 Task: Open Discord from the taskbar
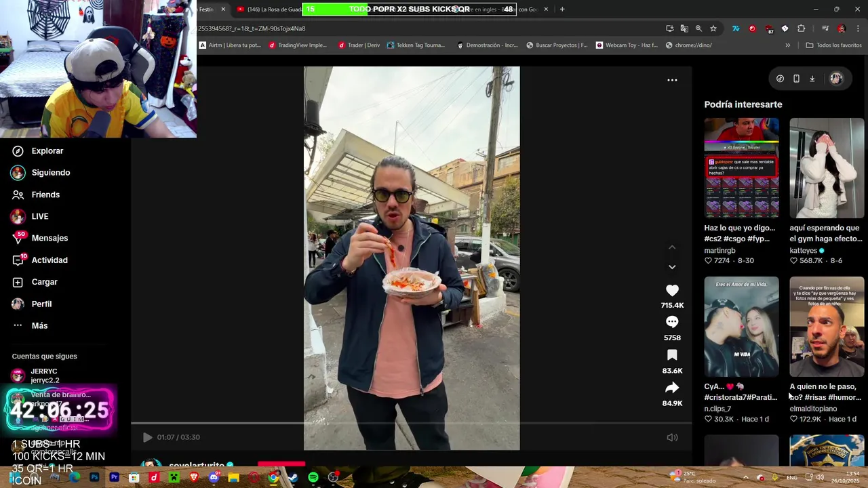(x=214, y=478)
